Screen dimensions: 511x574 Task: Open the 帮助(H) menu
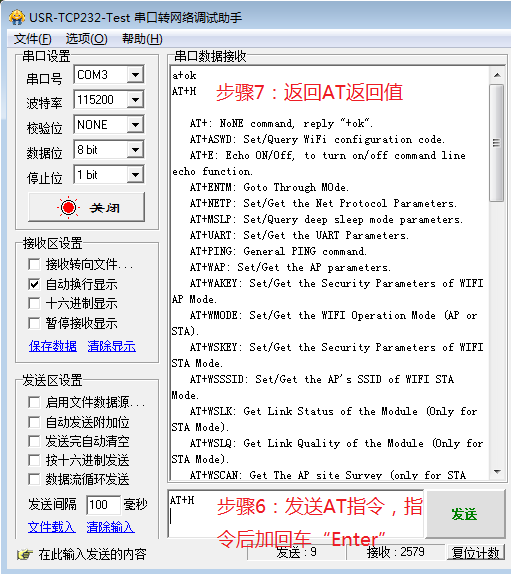click(x=142, y=39)
